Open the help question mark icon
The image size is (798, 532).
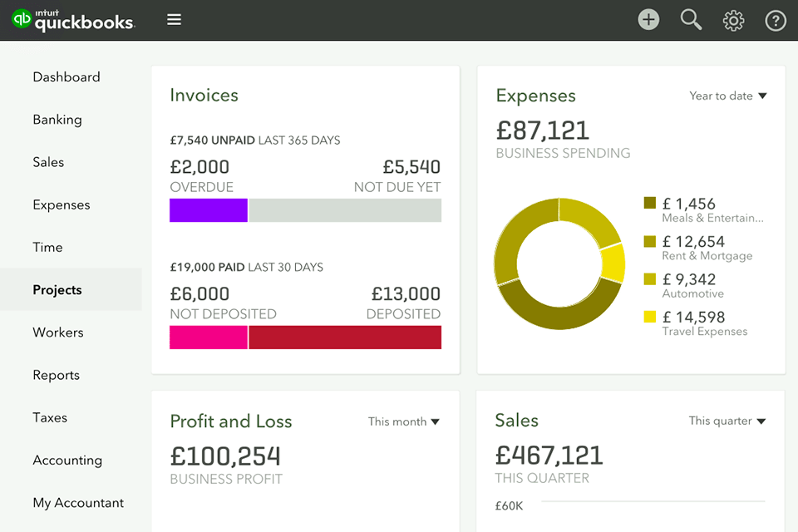[x=776, y=19]
